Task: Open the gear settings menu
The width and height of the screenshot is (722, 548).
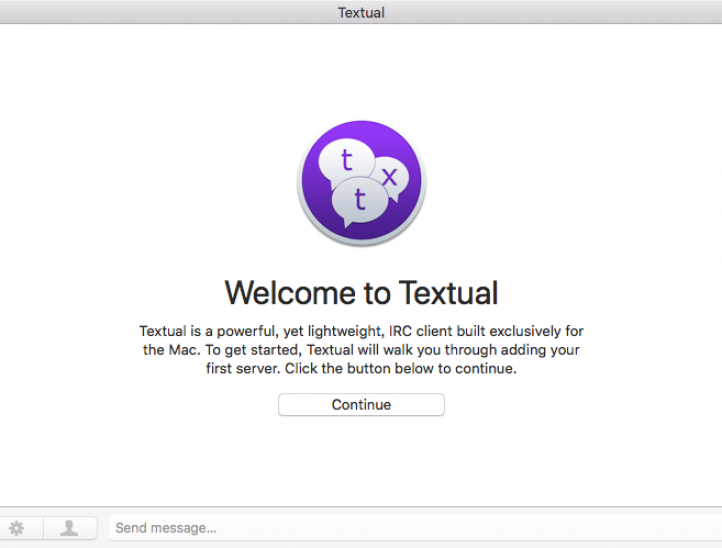Action: coord(17,528)
